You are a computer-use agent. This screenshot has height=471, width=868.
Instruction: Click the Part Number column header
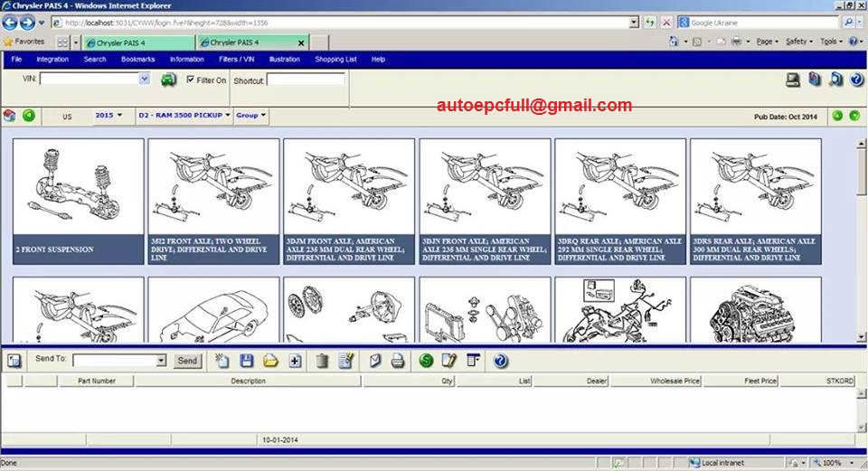point(97,381)
